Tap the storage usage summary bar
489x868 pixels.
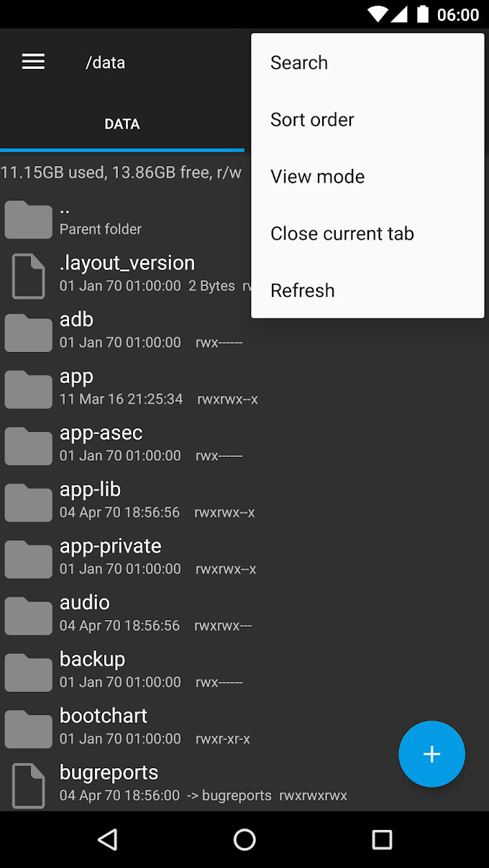(x=122, y=172)
